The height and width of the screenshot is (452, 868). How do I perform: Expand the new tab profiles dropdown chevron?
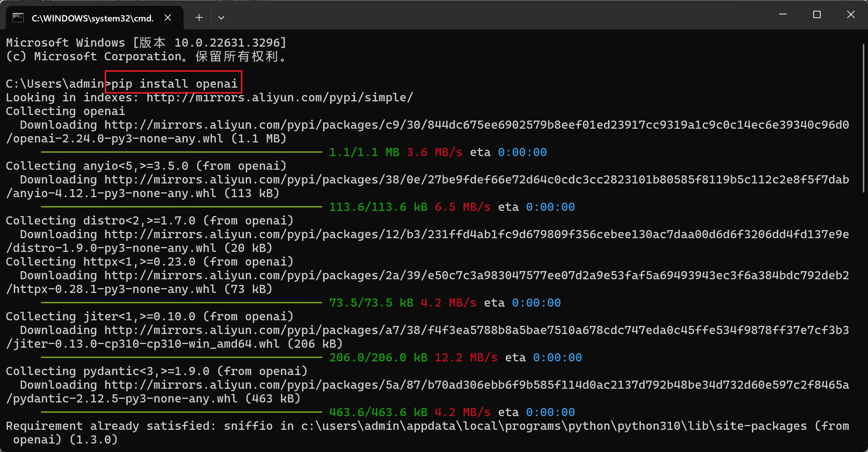tap(221, 17)
